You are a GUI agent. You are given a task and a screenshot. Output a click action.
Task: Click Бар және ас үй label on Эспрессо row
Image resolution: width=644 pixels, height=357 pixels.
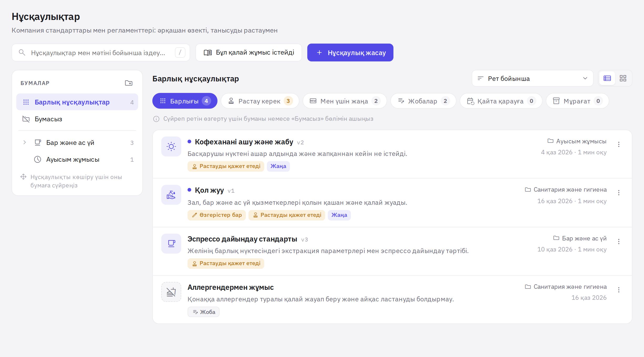[x=580, y=238]
